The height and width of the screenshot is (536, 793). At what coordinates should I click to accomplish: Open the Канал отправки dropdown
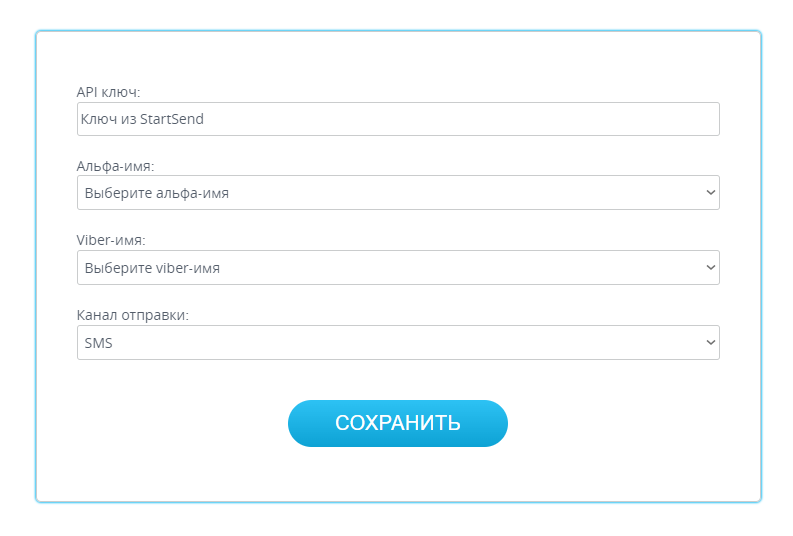pos(398,342)
